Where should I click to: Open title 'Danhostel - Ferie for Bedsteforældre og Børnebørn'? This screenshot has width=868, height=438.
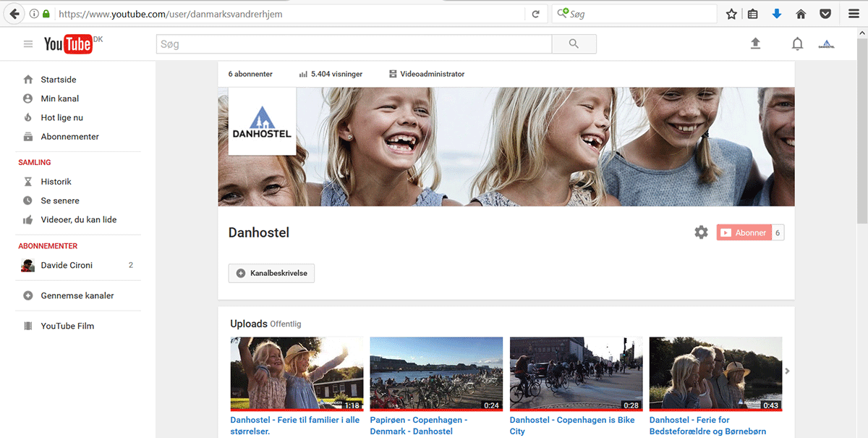[707, 426]
